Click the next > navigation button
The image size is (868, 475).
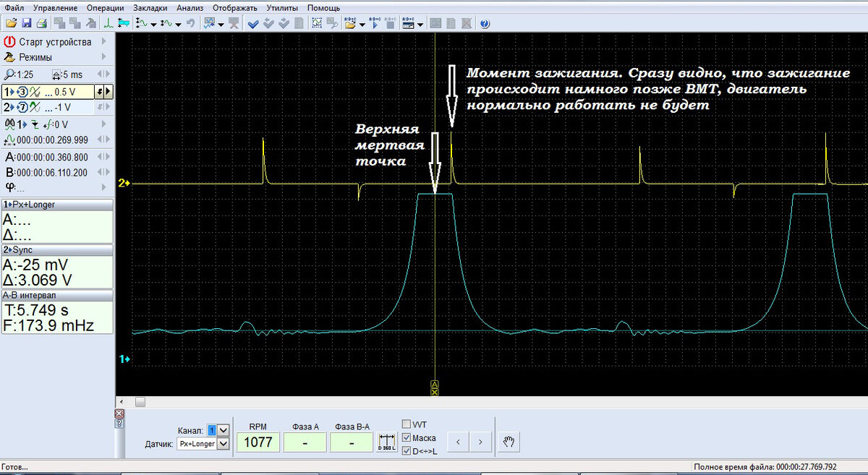[481, 442]
